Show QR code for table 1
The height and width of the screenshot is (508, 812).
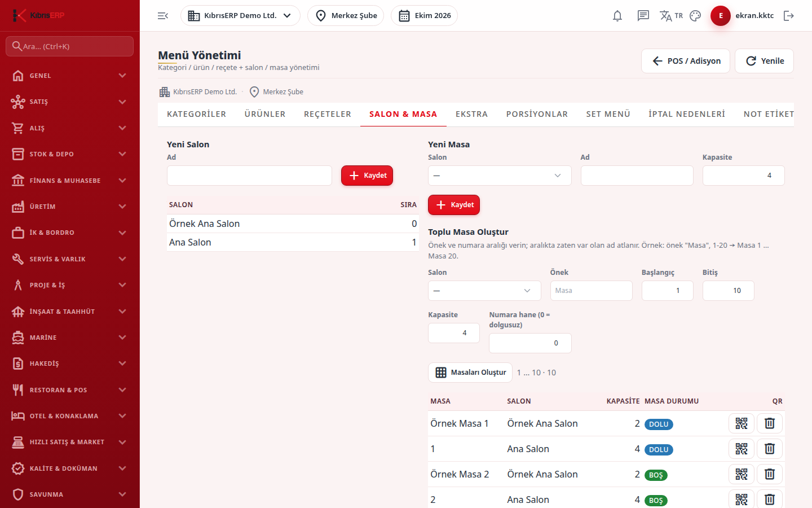pos(742,449)
